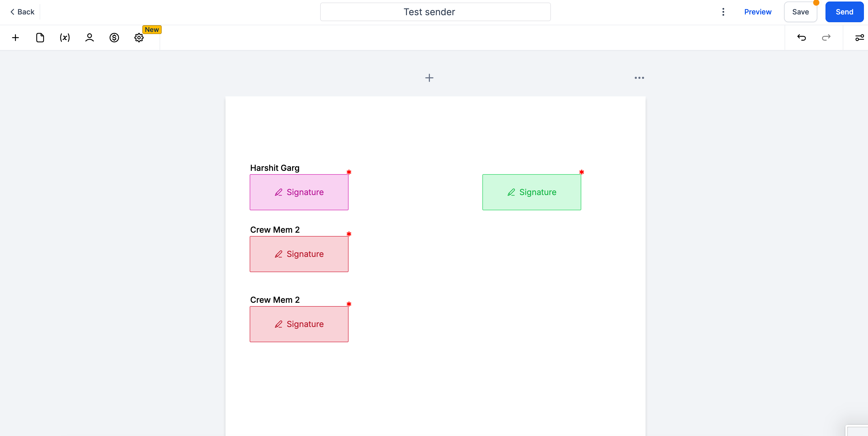Open the three-dot menu beside Preview
868x436 pixels.
pos(723,12)
